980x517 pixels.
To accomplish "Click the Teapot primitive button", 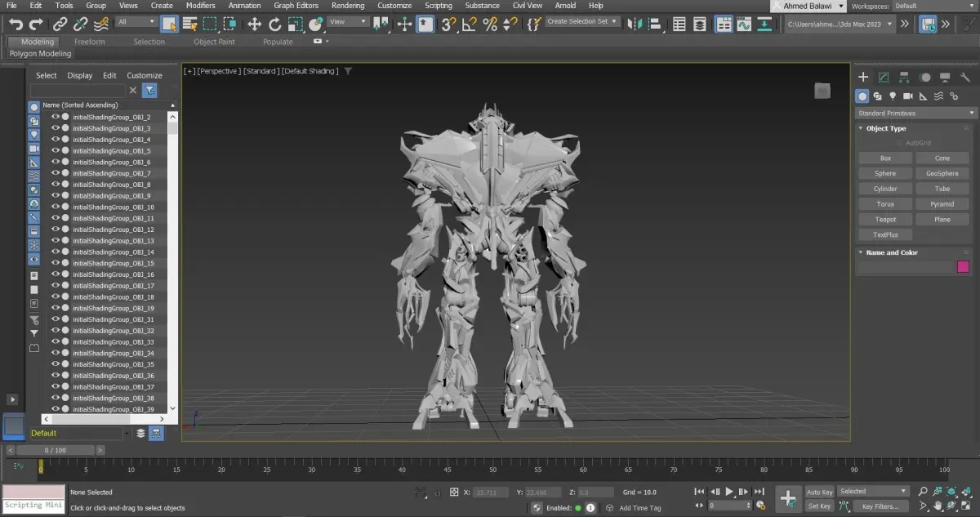I will click(885, 220).
